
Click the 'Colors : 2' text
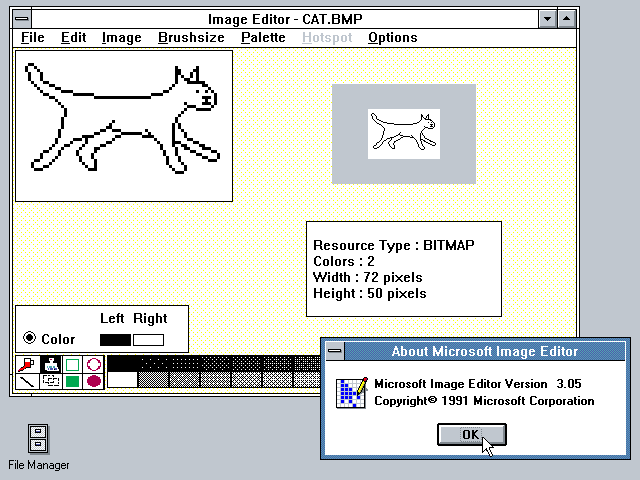[x=344, y=261]
